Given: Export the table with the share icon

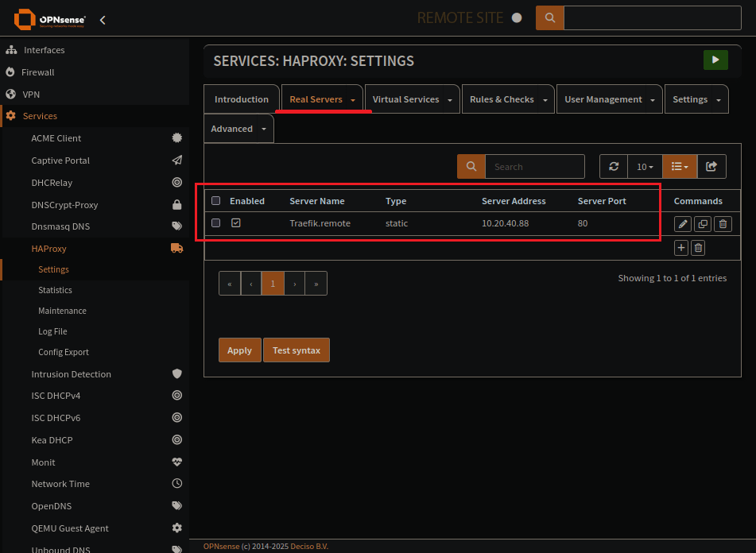Looking at the screenshot, I should coord(711,167).
